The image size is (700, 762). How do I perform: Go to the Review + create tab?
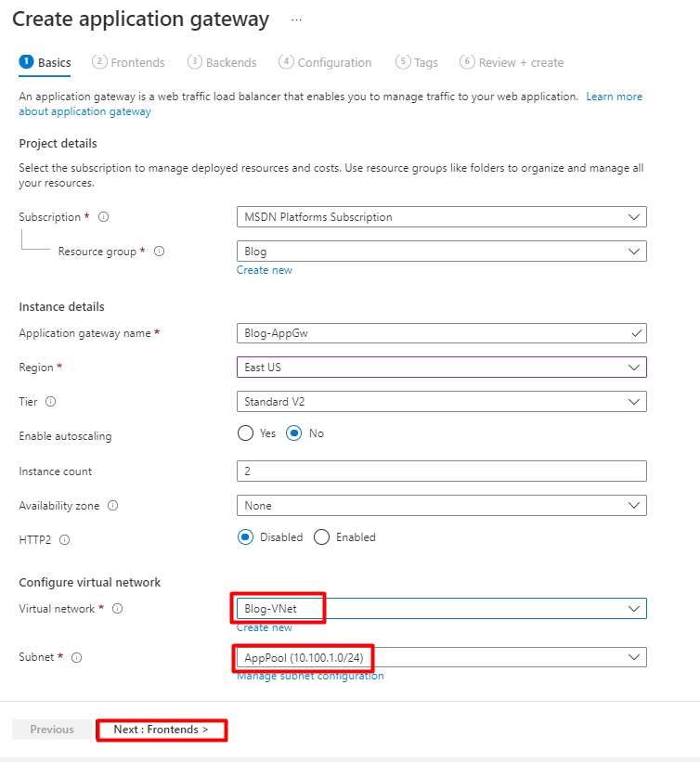coord(512,63)
